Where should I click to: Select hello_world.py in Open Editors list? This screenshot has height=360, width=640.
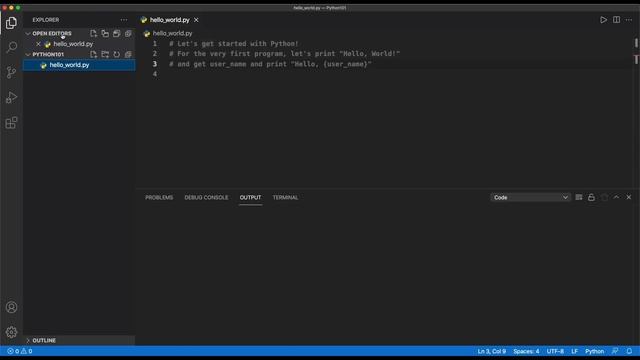click(x=73, y=44)
